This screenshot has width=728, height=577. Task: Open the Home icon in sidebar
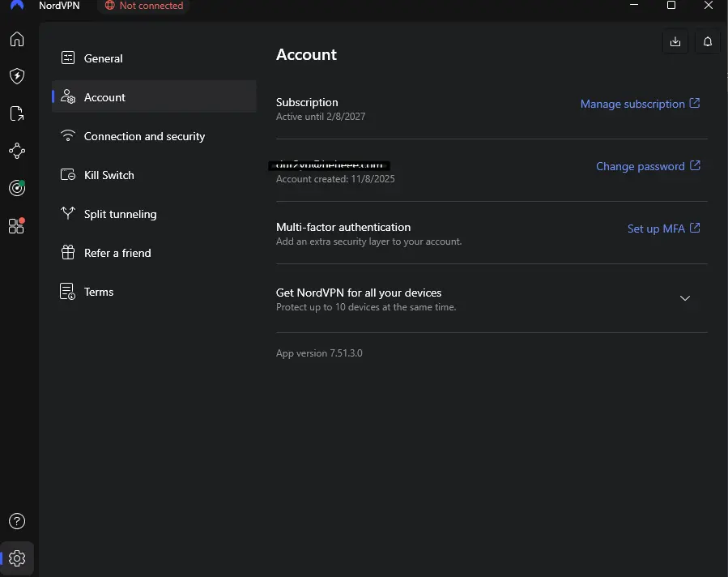tap(17, 39)
